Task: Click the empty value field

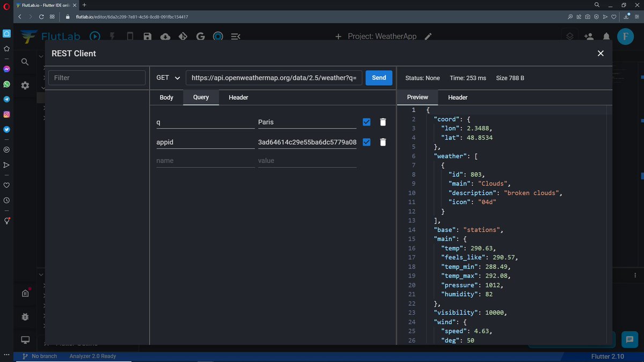Action: click(307, 160)
